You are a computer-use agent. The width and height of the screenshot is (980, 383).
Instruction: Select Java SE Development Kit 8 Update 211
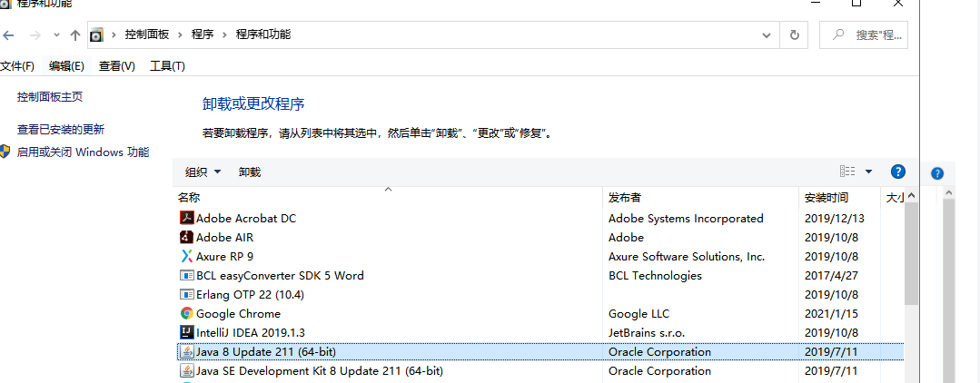tap(540, 370)
